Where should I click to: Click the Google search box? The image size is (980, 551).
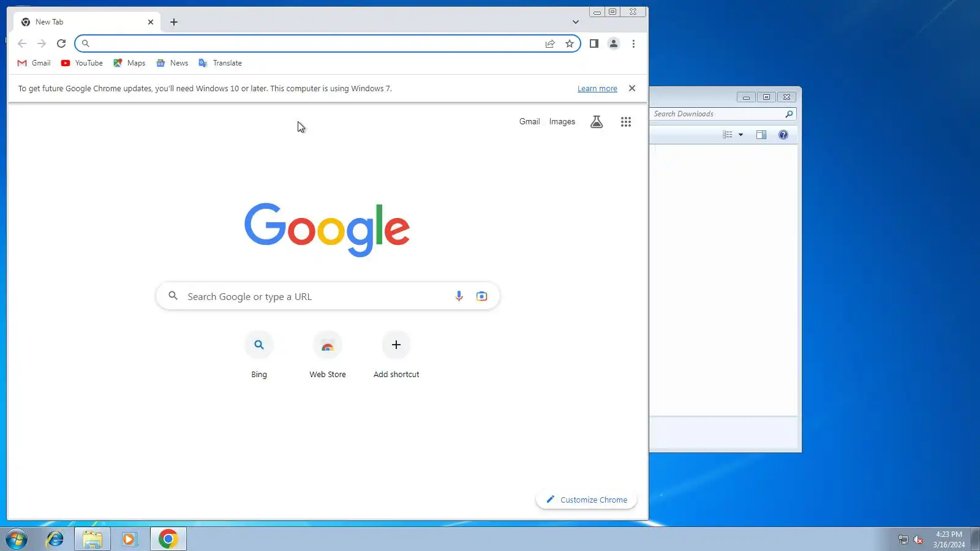328,296
